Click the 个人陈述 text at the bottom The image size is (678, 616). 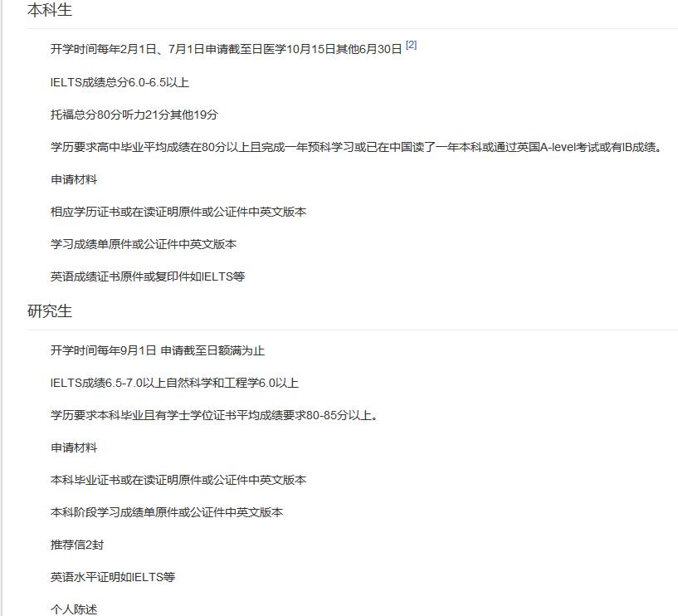[x=74, y=609]
